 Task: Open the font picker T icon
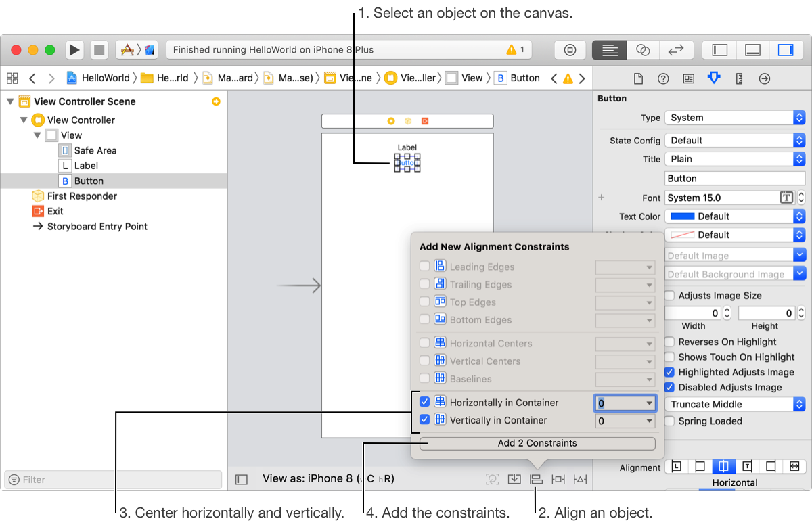(786, 198)
